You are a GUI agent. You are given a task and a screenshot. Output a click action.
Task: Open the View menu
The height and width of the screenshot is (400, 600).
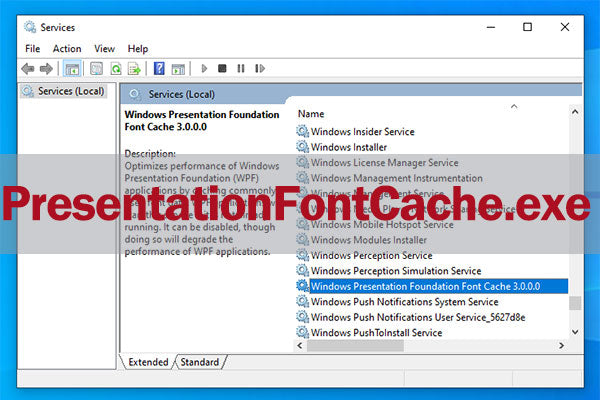pos(104,49)
